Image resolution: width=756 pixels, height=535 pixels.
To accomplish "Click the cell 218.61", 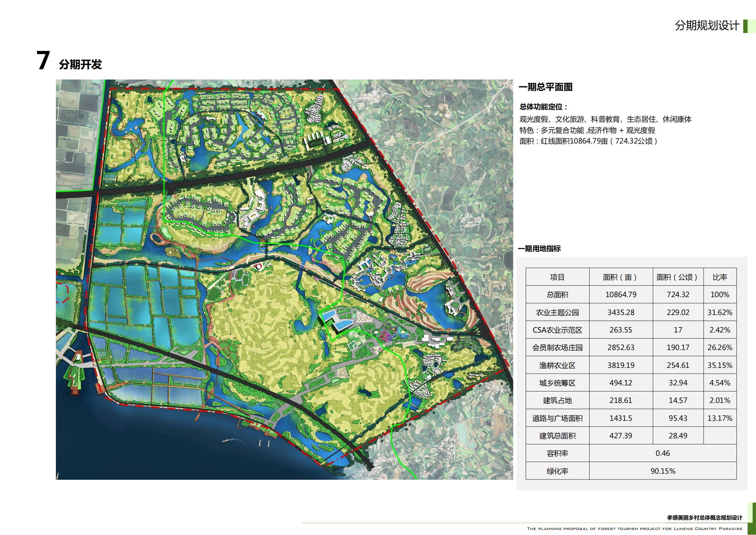I will point(621,401).
